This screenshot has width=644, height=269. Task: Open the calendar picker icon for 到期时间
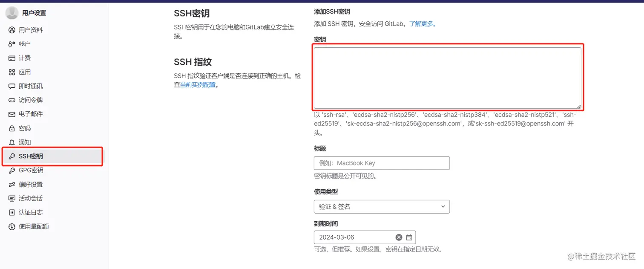[409, 237]
